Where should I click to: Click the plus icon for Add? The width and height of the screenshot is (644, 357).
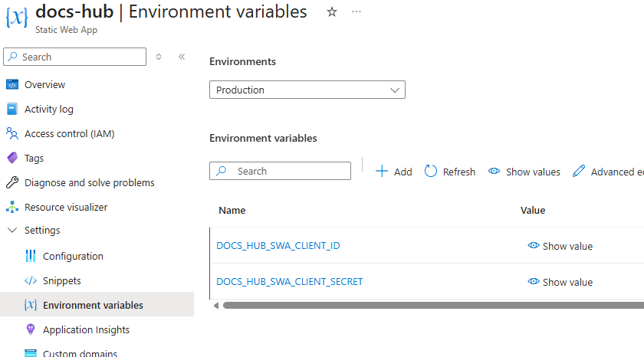click(382, 171)
